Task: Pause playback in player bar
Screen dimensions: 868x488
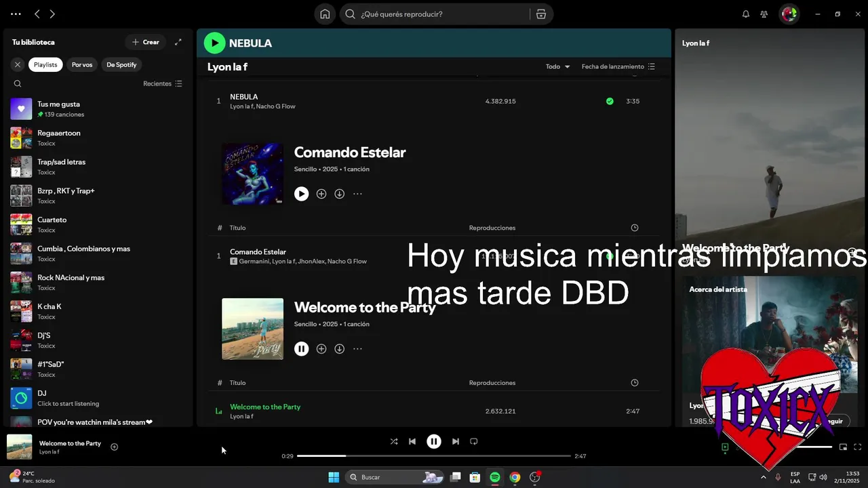Action: click(x=434, y=441)
